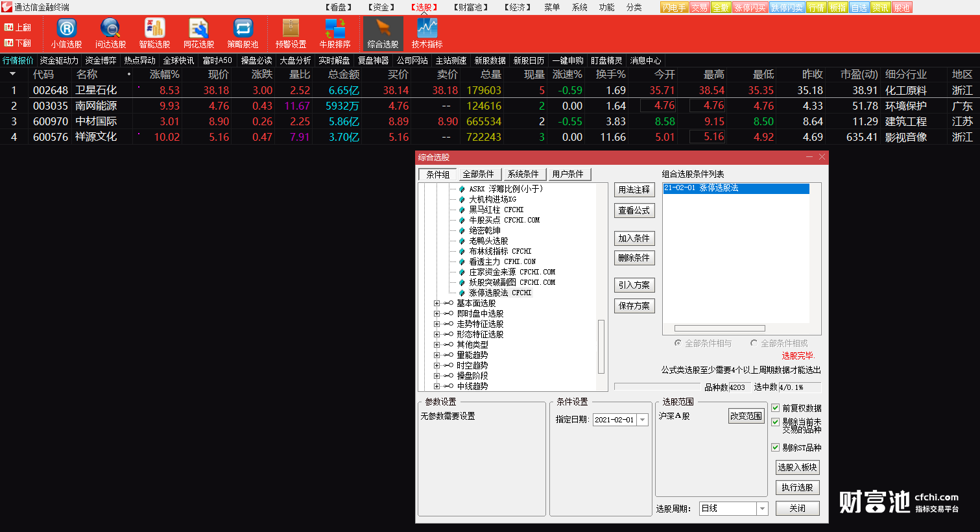
Task: Select formula 老鸭头选股 in tree
Action: pos(488,241)
